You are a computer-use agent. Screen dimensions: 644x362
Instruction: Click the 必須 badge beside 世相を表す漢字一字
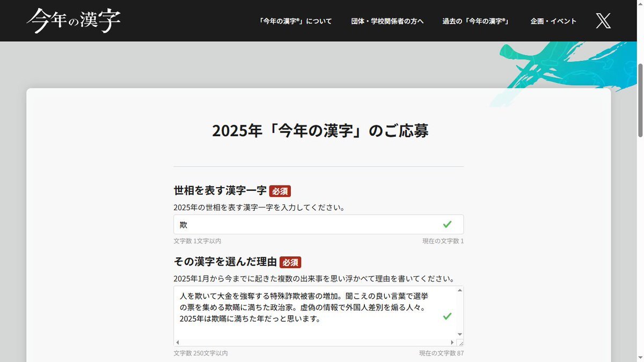pyautogui.click(x=280, y=191)
